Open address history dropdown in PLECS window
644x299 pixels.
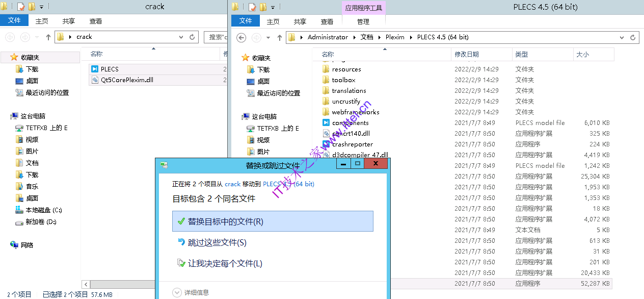[x=622, y=37]
